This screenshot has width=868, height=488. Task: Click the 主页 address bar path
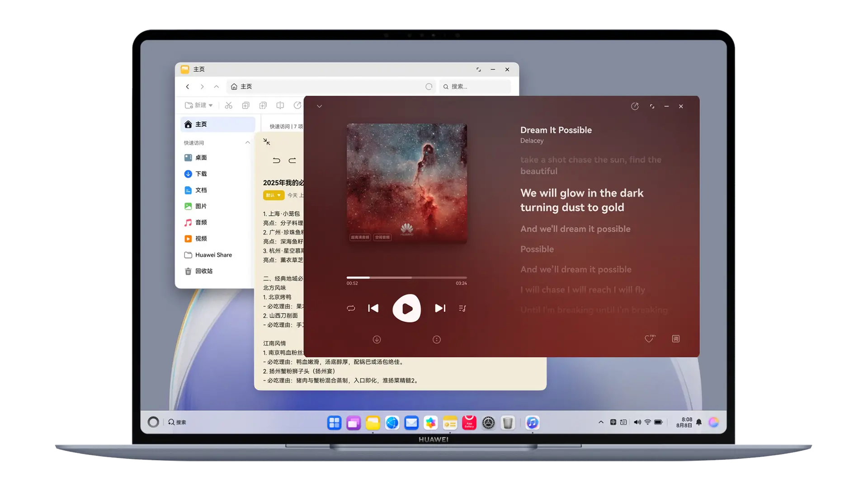coord(246,86)
